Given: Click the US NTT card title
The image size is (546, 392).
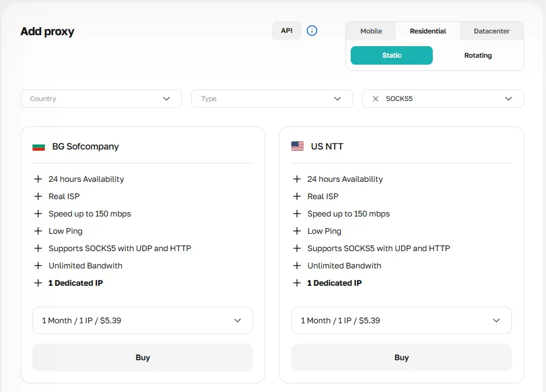Looking at the screenshot, I should tap(327, 147).
